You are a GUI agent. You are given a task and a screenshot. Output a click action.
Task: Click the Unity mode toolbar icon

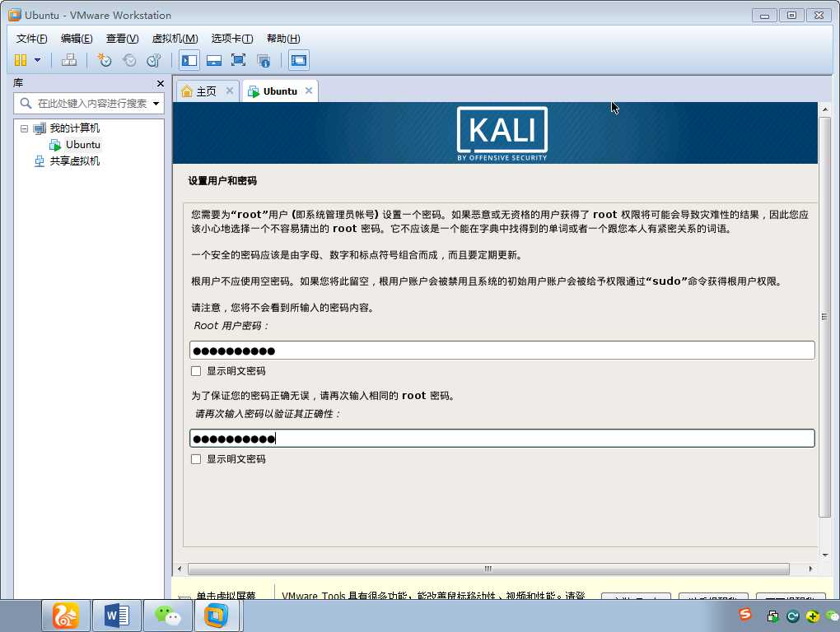(x=264, y=60)
